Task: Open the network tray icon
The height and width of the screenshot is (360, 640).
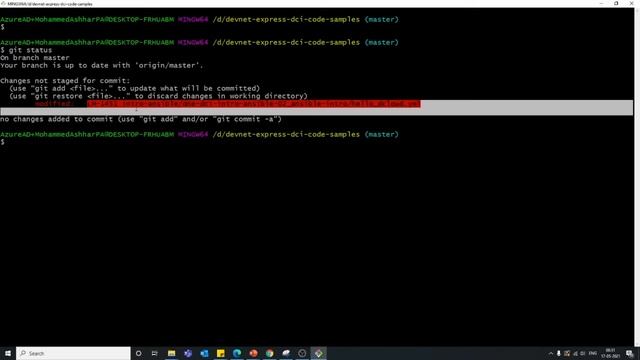Action: 575,353
